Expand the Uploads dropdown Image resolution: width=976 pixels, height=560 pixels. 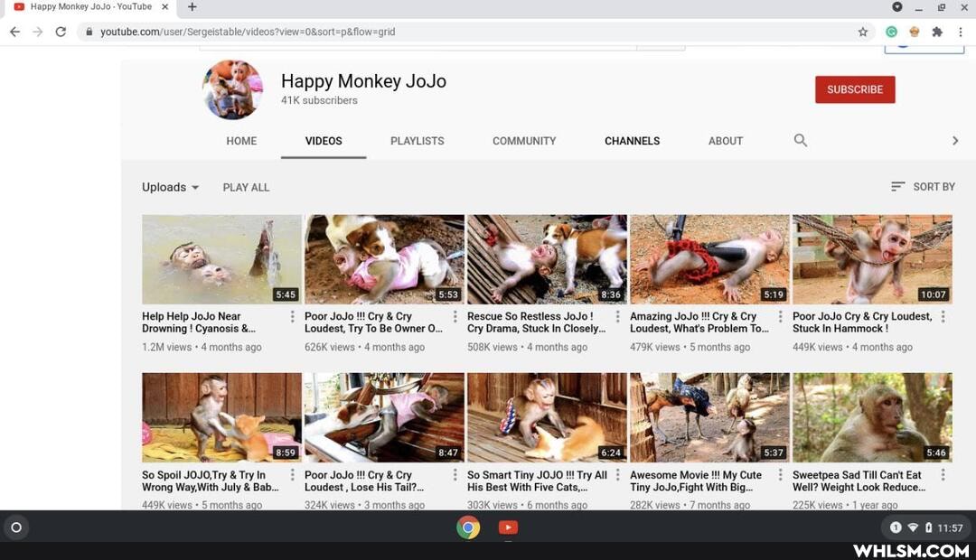[x=170, y=187]
